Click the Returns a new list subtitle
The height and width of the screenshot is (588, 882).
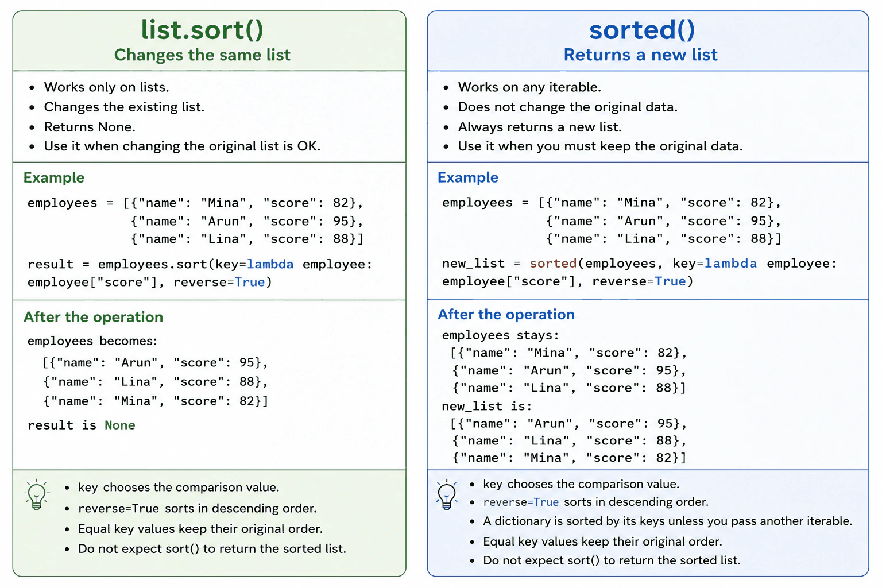pyautogui.click(x=641, y=55)
